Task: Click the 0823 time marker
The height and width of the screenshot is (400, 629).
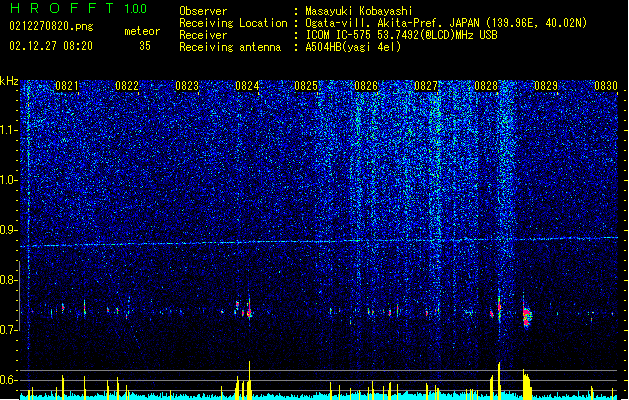Action: click(187, 86)
